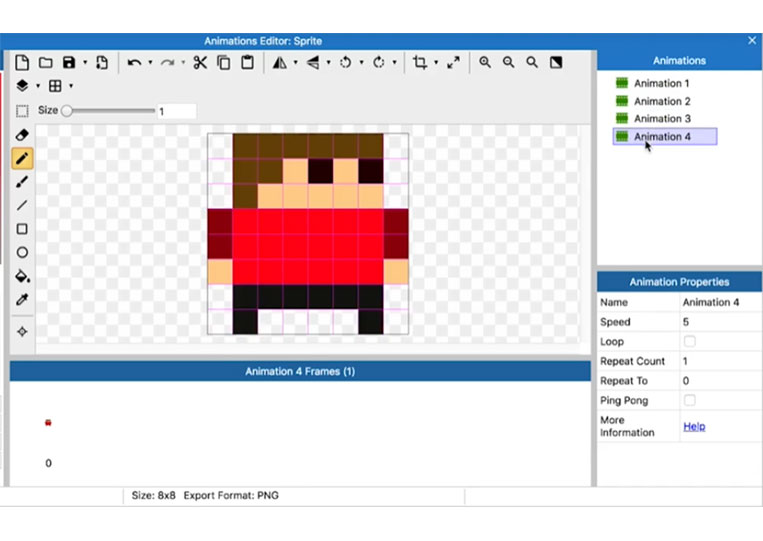Open the Undo history dropdown arrow
Viewport: 763px width, 541px height.
click(150, 63)
